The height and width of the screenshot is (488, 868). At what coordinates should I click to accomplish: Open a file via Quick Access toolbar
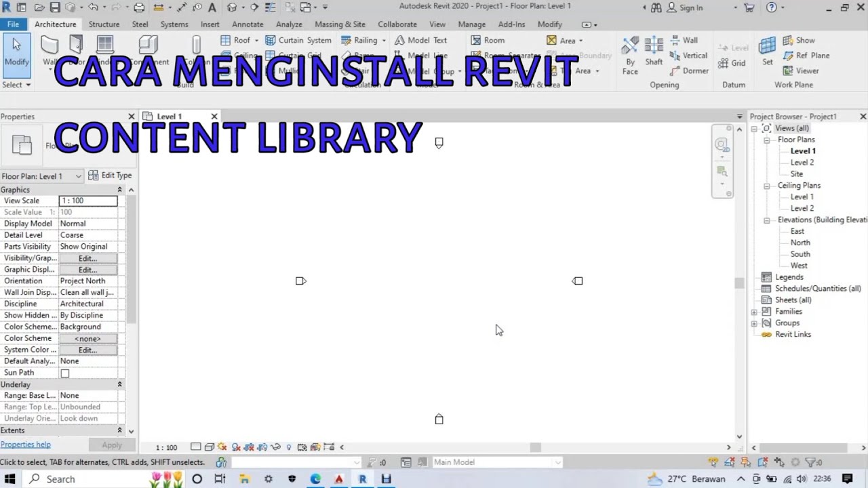39,7
